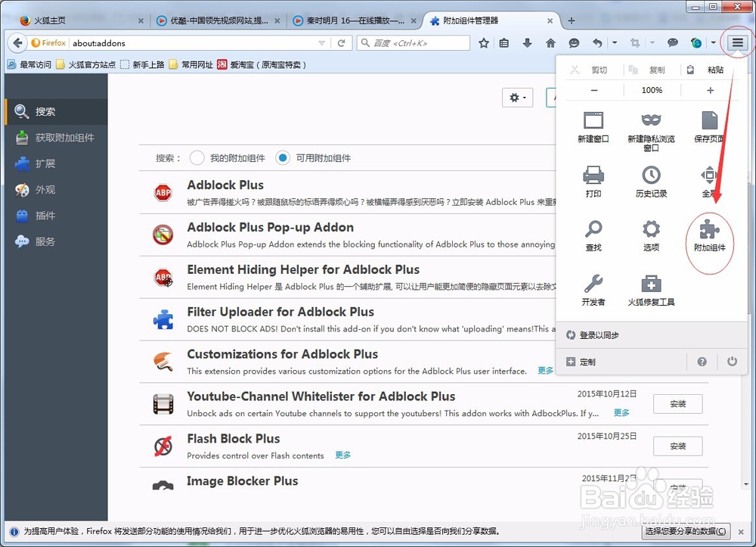Go to the home page icon
This screenshot has width=756, height=547.
tap(550, 43)
